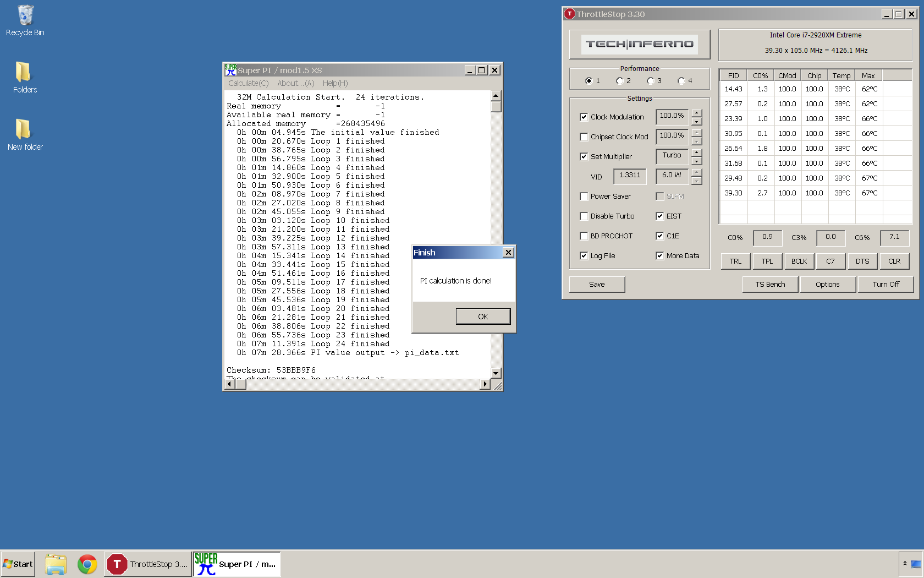This screenshot has height=578, width=924.
Task: Select Performance profile 1
Action: pos(588,81)
